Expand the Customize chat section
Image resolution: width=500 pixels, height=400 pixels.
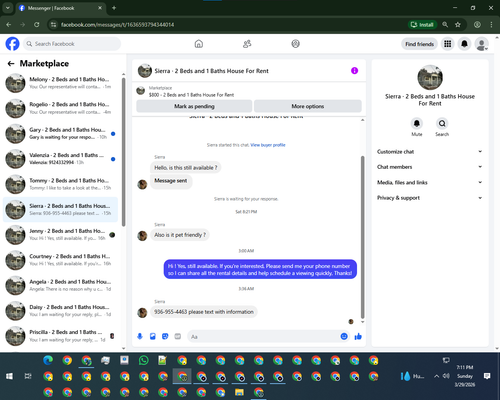[x=430, y=152]
